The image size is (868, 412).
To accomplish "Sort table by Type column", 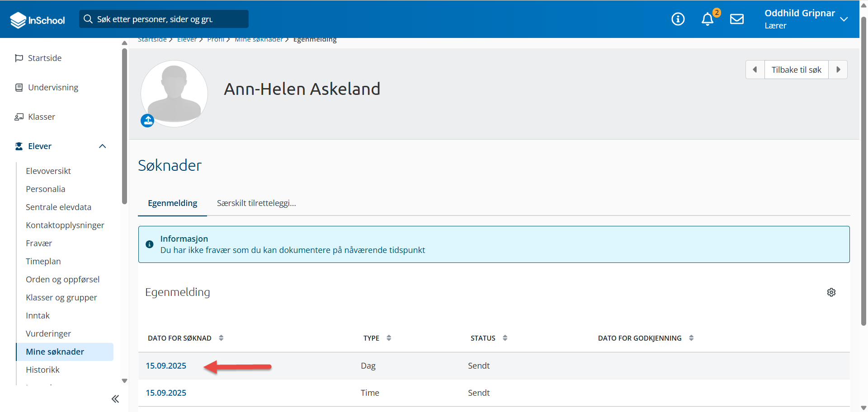I will pyautogui.click(x=389, y=338).
